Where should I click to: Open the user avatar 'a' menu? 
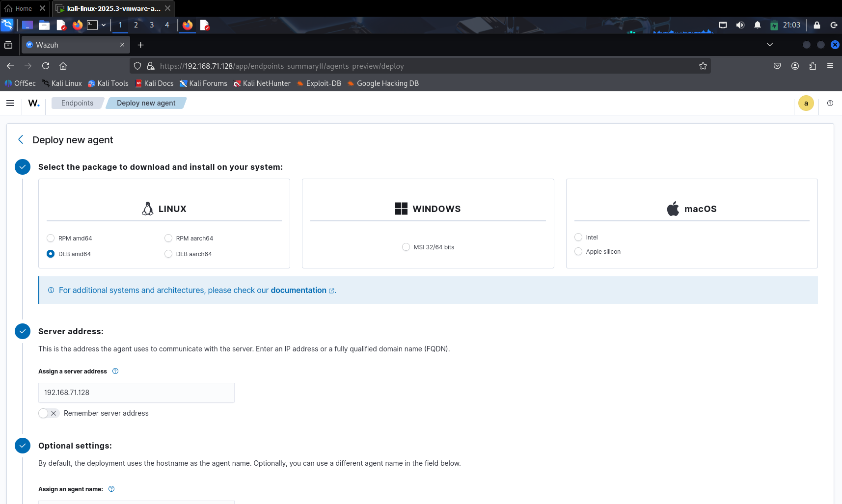[806, 103]
